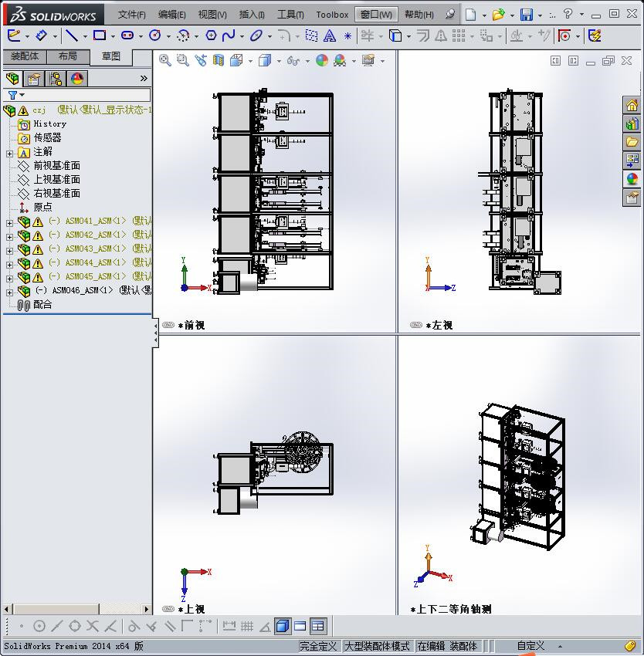
Task: Open the PropertyManager tab
Action: [33, 78]
